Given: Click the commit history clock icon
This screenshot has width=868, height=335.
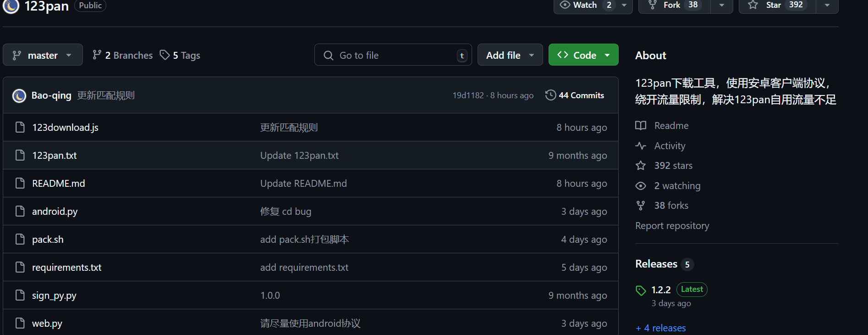Looking at the screenshot, I should pyautogui.click(x=550, y=95).
